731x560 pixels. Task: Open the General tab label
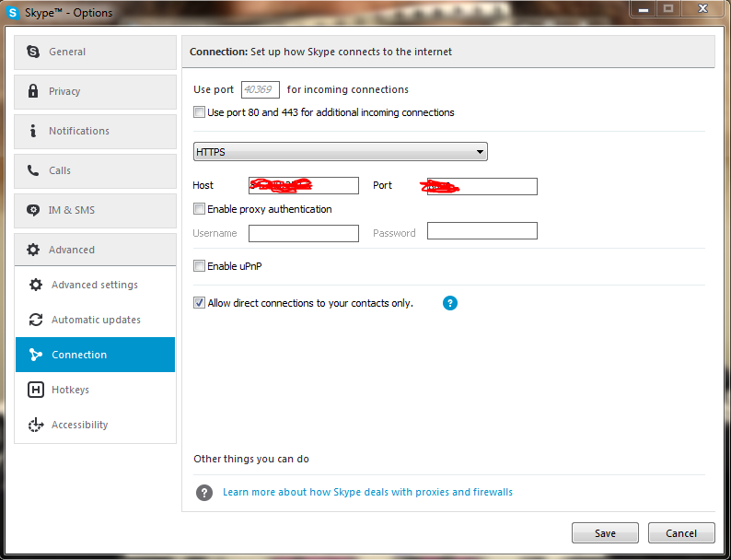point(67,52)
